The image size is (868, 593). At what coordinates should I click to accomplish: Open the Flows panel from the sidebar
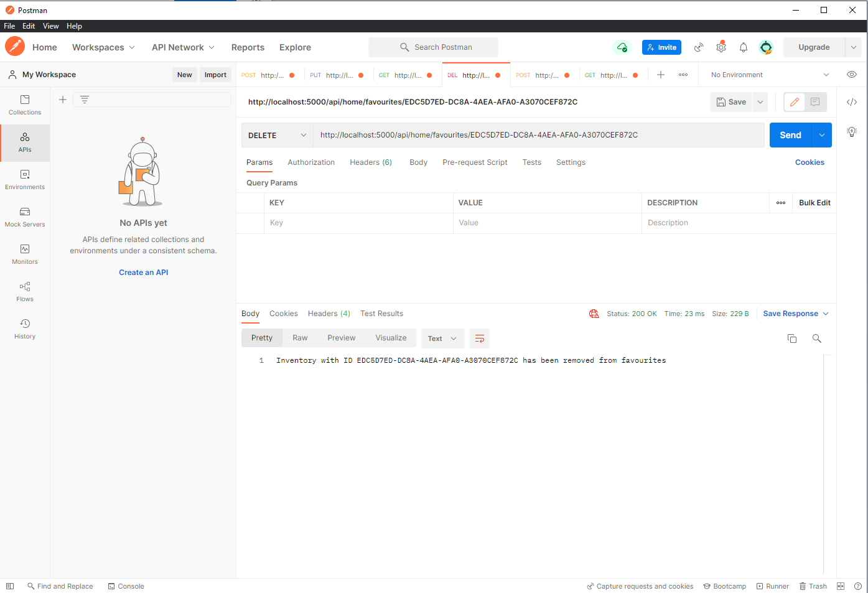[x=24, y=292]
